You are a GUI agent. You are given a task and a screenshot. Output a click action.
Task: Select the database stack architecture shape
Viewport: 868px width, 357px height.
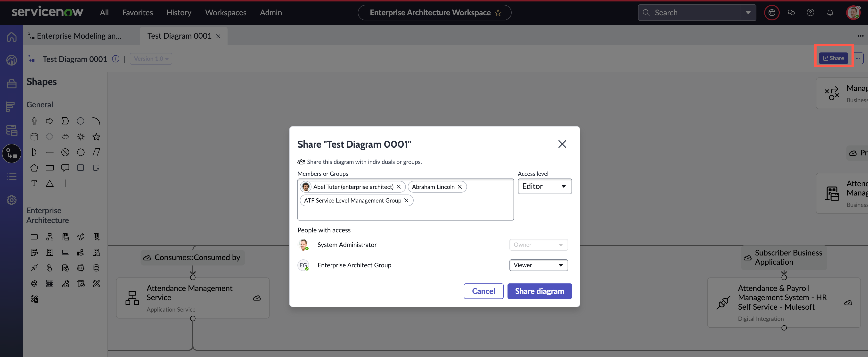96,268
